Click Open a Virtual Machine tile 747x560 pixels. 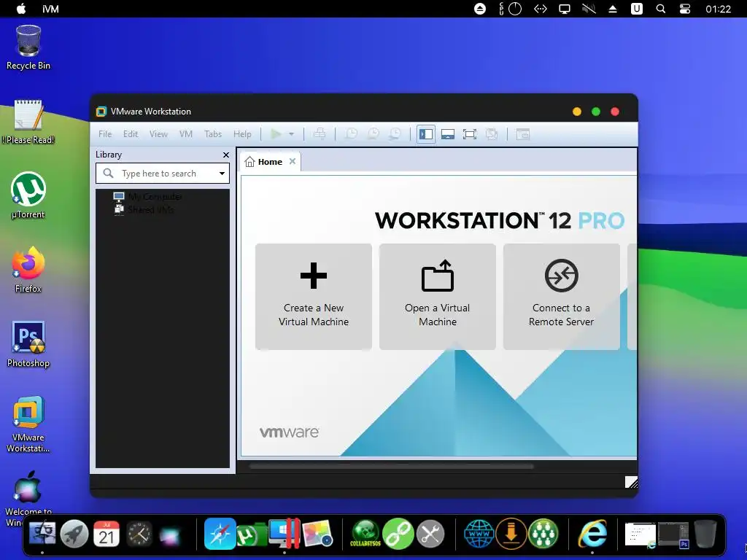point(438,297)
